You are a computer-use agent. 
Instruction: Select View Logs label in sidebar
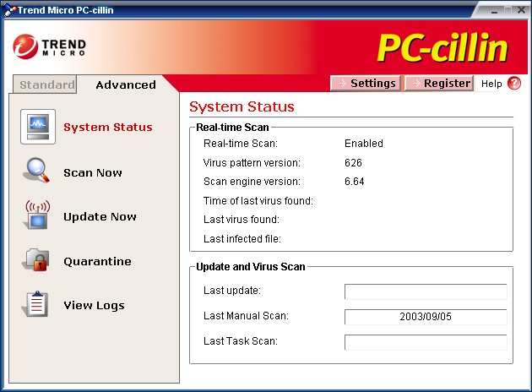[x=94, y=306]
